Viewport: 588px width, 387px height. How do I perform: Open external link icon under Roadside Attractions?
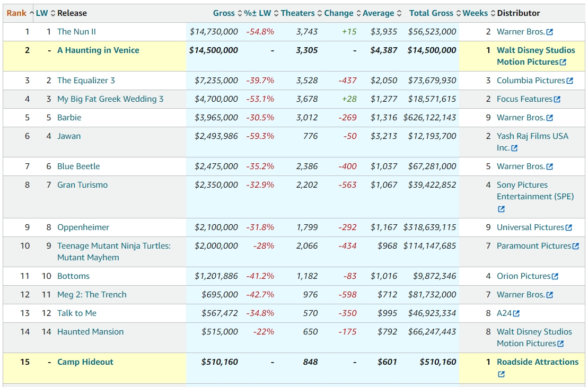pos(502,374)
